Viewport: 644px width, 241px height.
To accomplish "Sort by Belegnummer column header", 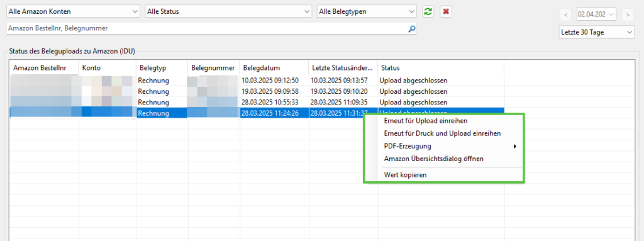I will pyautogui.click(x=214, y=68).
